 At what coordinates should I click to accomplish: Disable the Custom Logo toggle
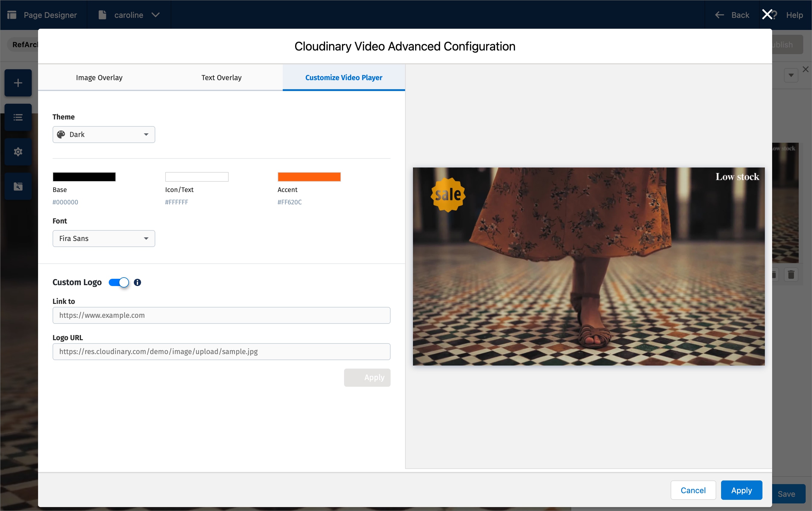coord(118,282)
